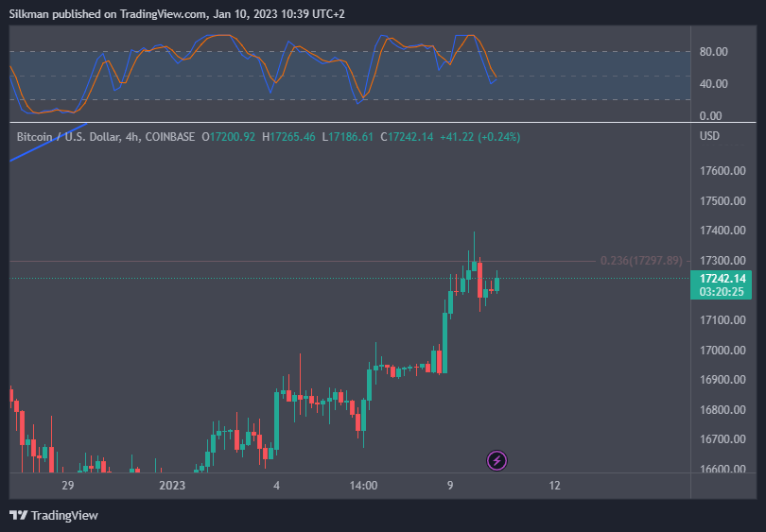The image size is (766, 532).
Task: Click the 14:00 label on time axis
Action: point(363,486)
